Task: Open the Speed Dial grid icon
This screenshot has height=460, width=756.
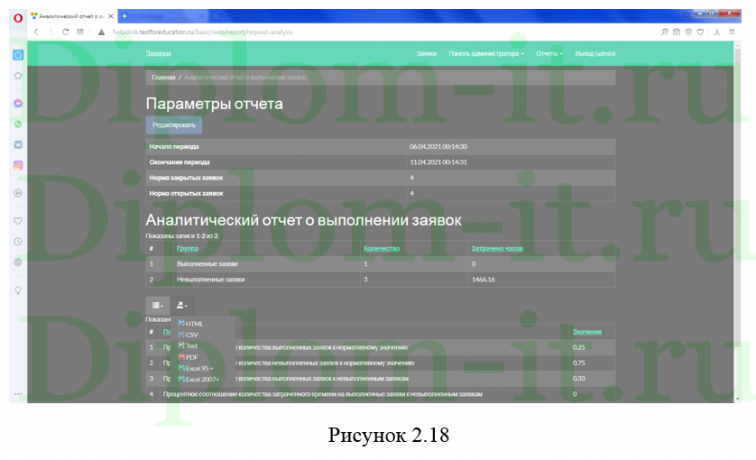Action: tap(80, 32)
